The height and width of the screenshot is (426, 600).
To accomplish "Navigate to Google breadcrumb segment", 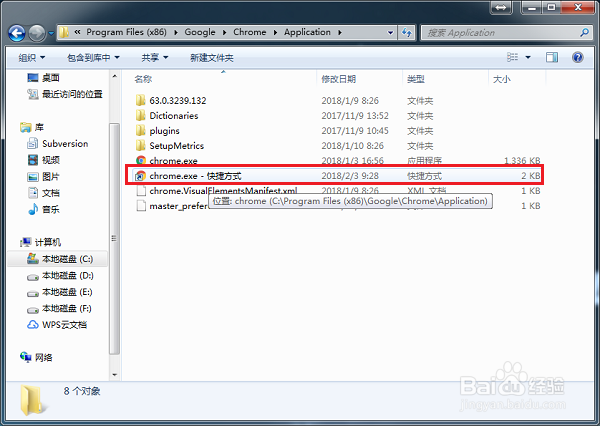I will (x=200, y=32).
